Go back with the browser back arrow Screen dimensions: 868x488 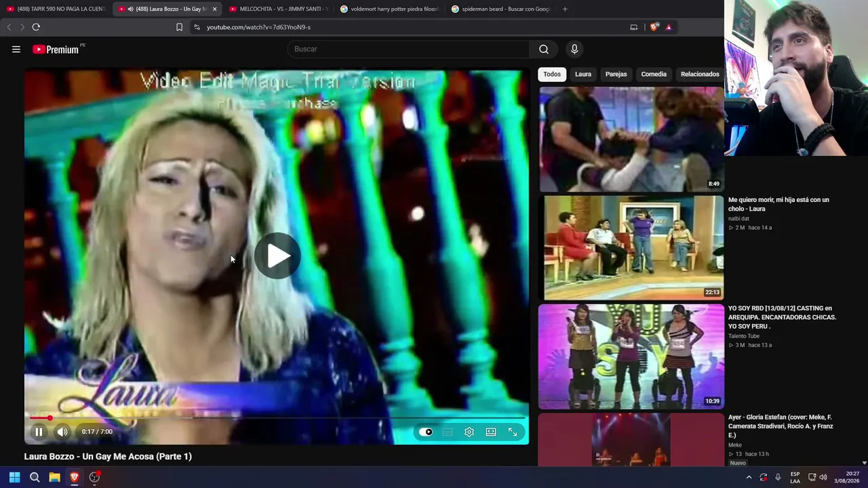tap(9, 27)
